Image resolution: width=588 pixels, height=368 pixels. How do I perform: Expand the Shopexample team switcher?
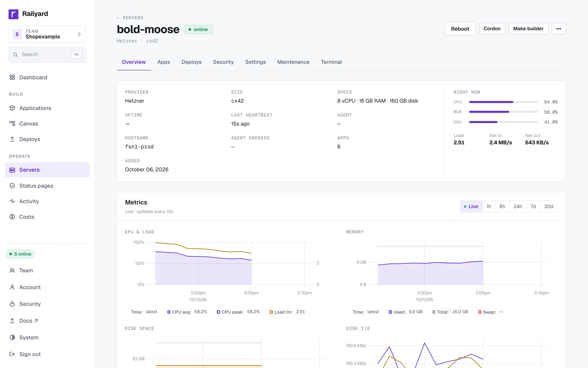[x=47, y=34]
